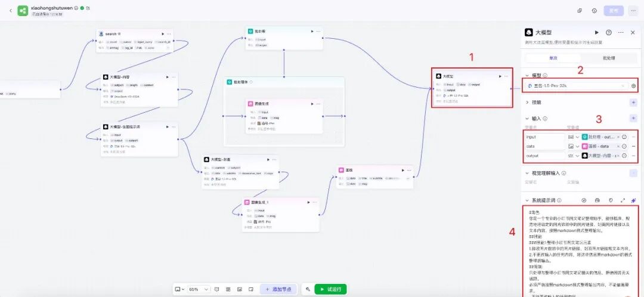Open type dropdown for output variable
The image size is (644, 297).
tap(574, 156)
